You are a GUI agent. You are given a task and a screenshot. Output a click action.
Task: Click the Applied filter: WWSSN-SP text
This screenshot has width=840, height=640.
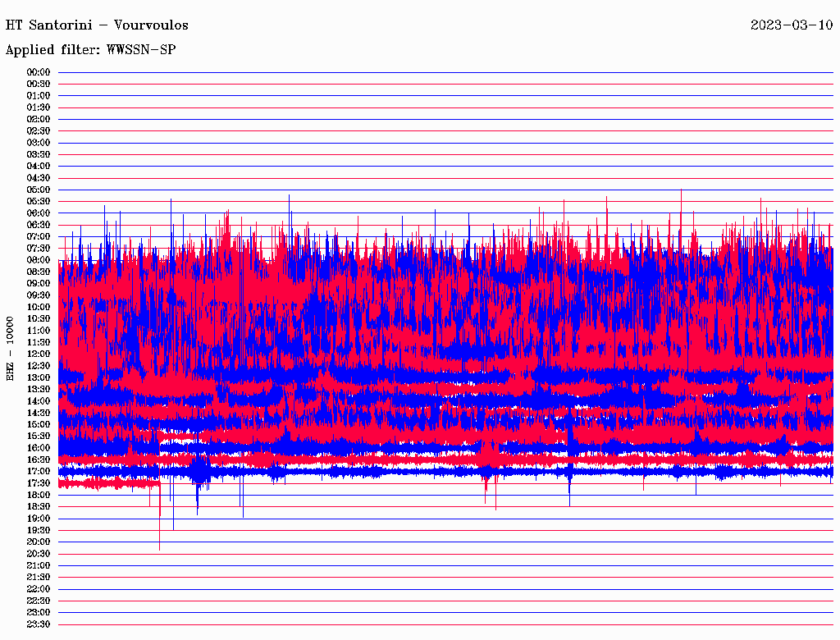pos(90,50)
